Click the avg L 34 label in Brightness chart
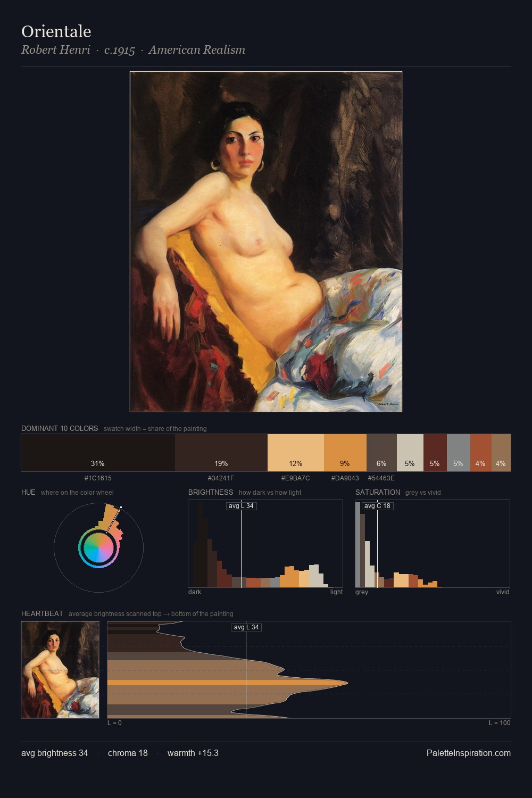This screenshot has height=798, width=532. click(x=242, y=506)
